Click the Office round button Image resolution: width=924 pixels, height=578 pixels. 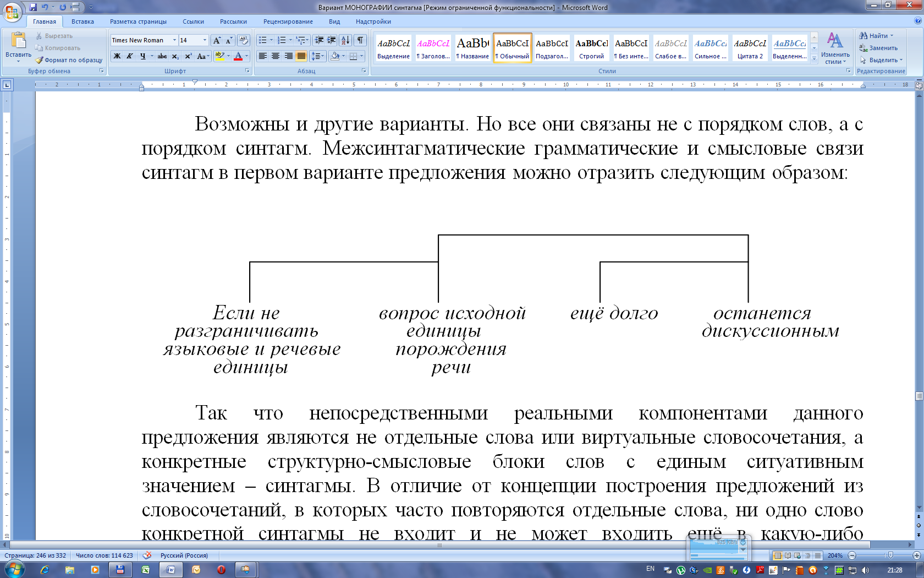12,12
